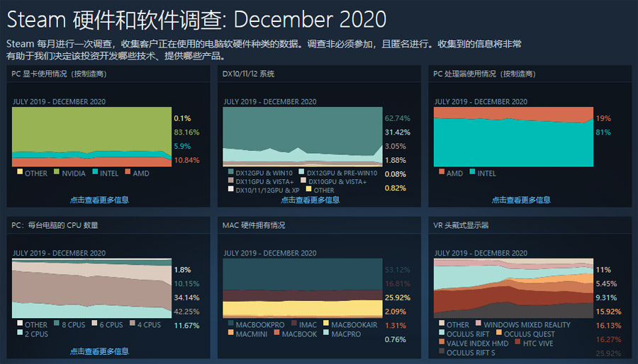Click the 2 CPUS legend swatch
This screenshot has width=638, height=364.
click(20, 332)
